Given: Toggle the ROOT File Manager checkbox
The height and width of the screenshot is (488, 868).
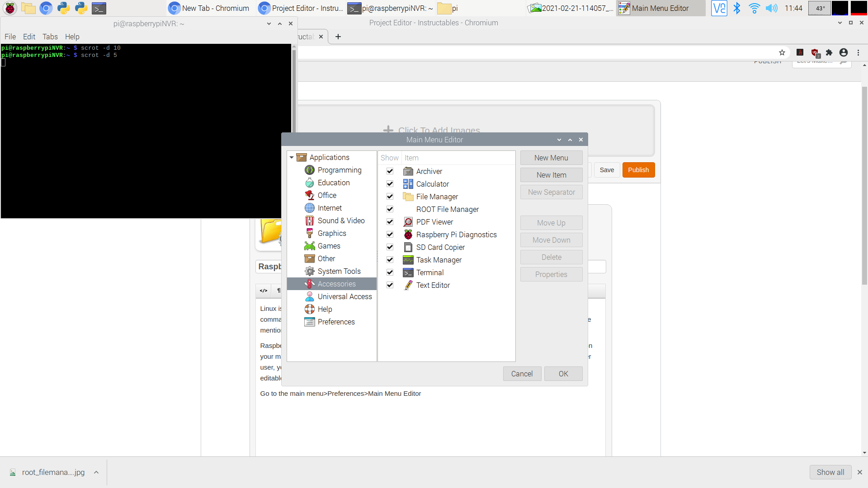Looking at the screenshot, I should tap(390, 209).
